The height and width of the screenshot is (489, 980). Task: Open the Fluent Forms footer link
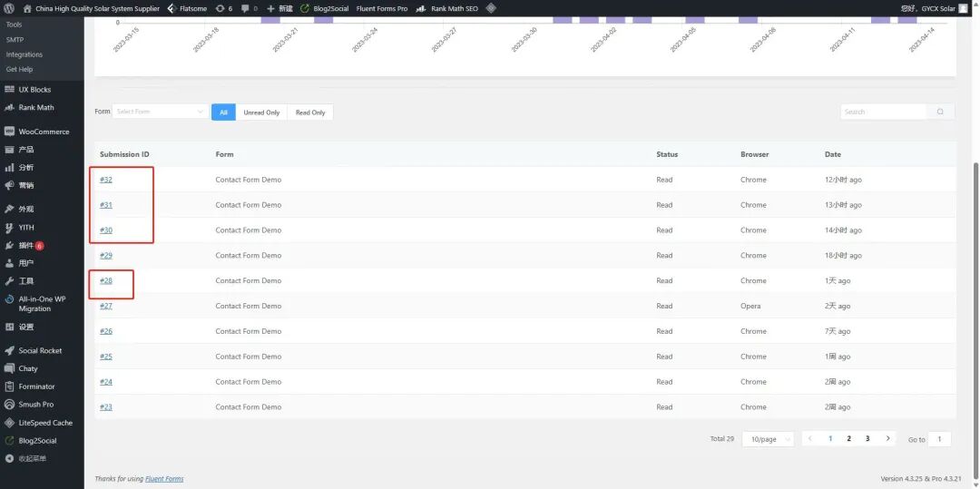pos(164,479)
